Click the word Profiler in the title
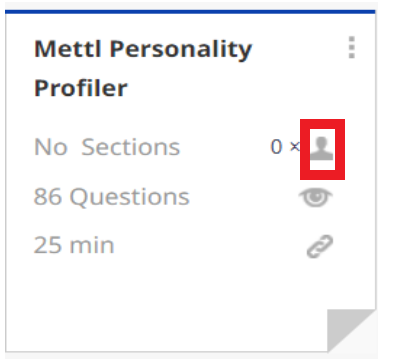 pos(81,88)
